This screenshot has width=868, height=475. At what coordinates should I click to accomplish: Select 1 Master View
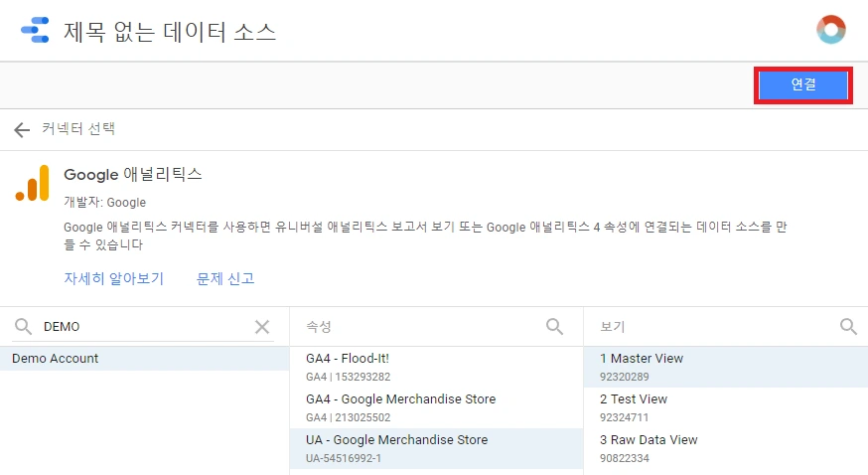726,367
